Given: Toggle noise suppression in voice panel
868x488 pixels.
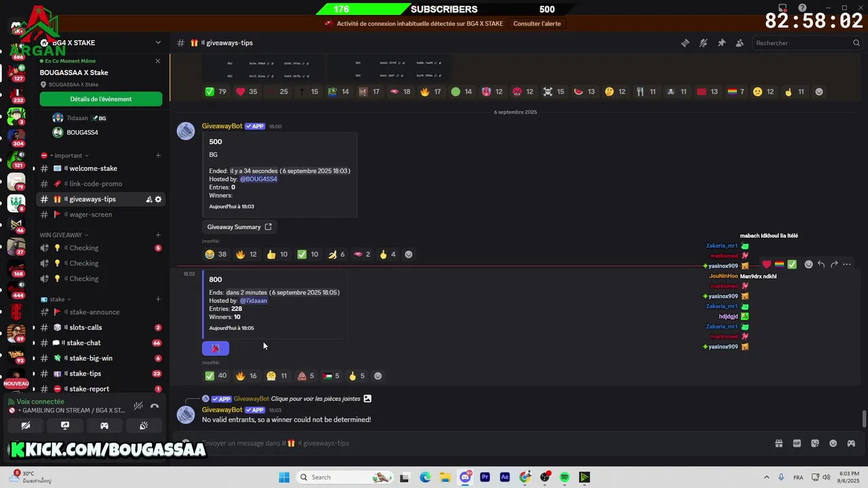Looking at the screenshot, I should pos(138,406).
